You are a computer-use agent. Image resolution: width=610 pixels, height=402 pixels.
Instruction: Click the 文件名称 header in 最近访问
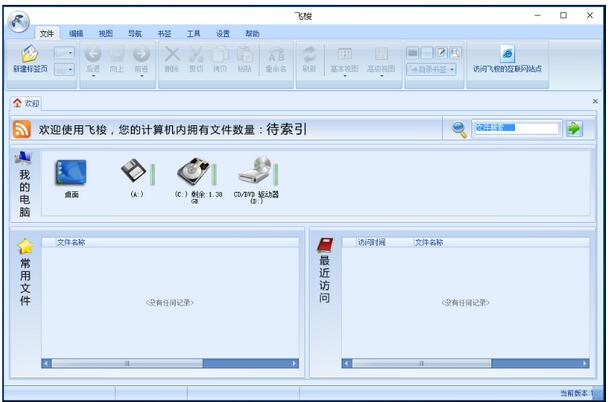click(429, 242)
